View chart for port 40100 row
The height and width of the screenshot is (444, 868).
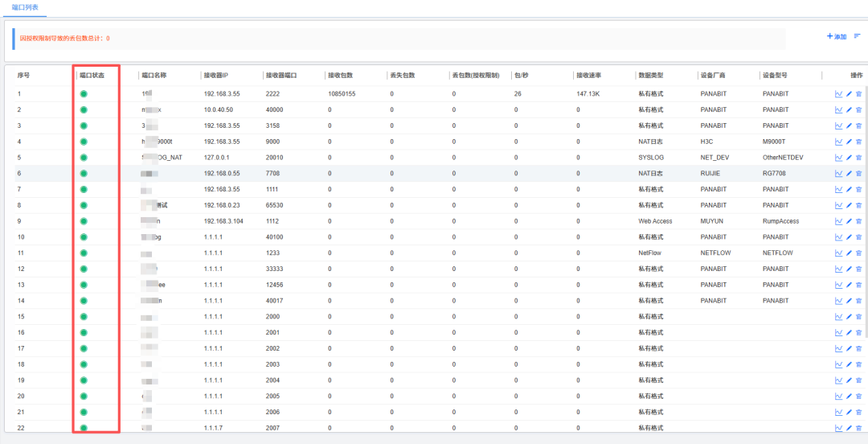(838, 238)
